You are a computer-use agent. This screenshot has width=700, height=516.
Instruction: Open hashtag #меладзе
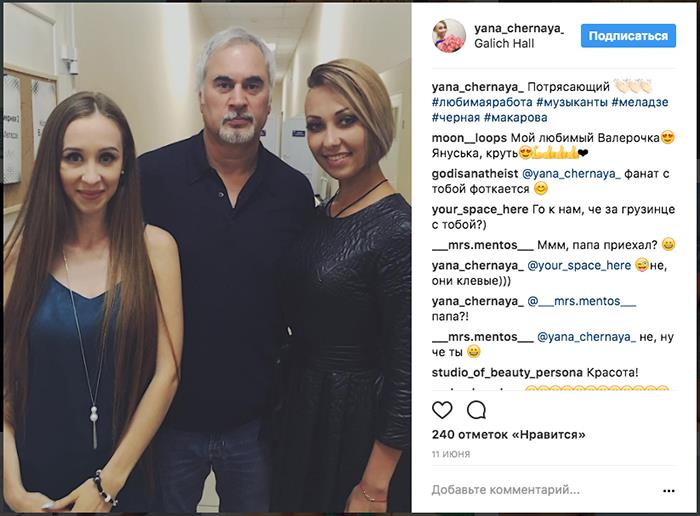point(640,102)
